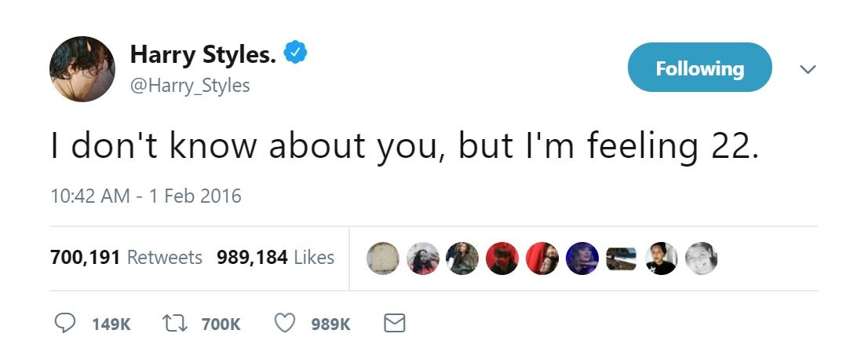Click the 989K like count
868x363 pixels.
pos(330,324)
